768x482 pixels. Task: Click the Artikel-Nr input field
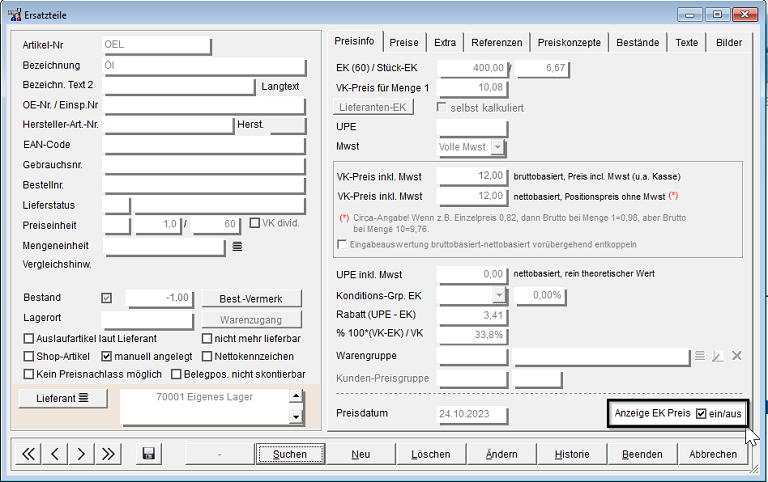pyautogui.click(x=157, y=45)
